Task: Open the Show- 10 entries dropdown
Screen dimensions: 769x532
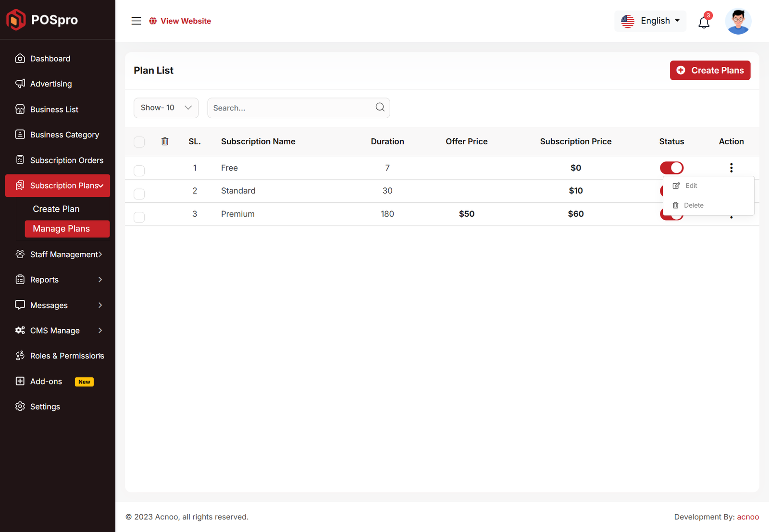Action: click(x=166, y=108)
